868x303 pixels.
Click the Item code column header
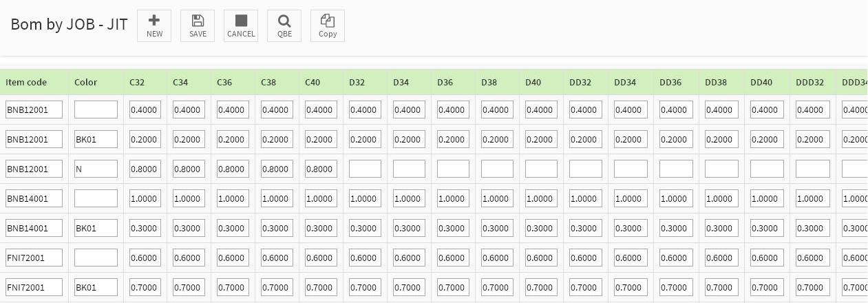[26, 82]
